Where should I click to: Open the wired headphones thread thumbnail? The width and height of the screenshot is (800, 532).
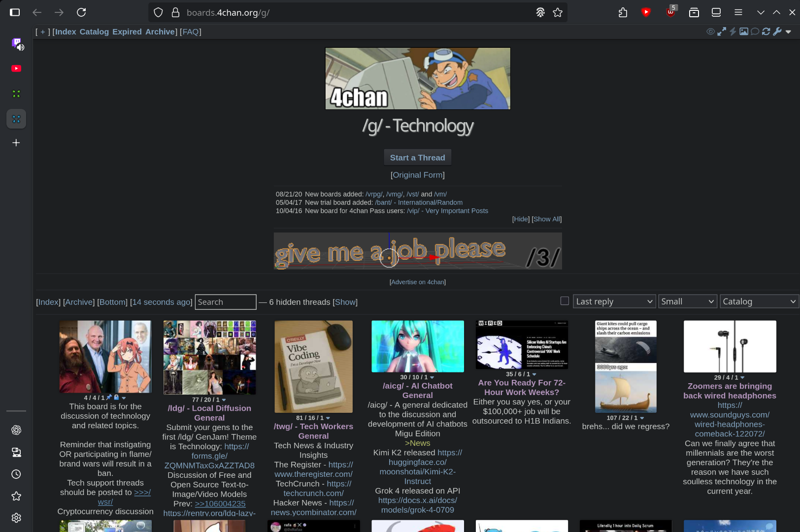730,346
